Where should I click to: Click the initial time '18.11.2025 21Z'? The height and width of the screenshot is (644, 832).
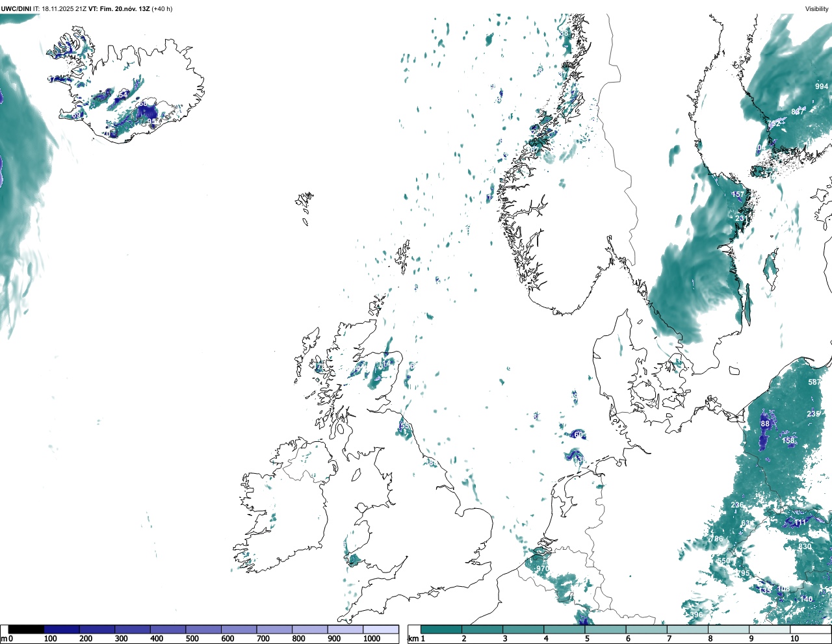click(64, 9)
